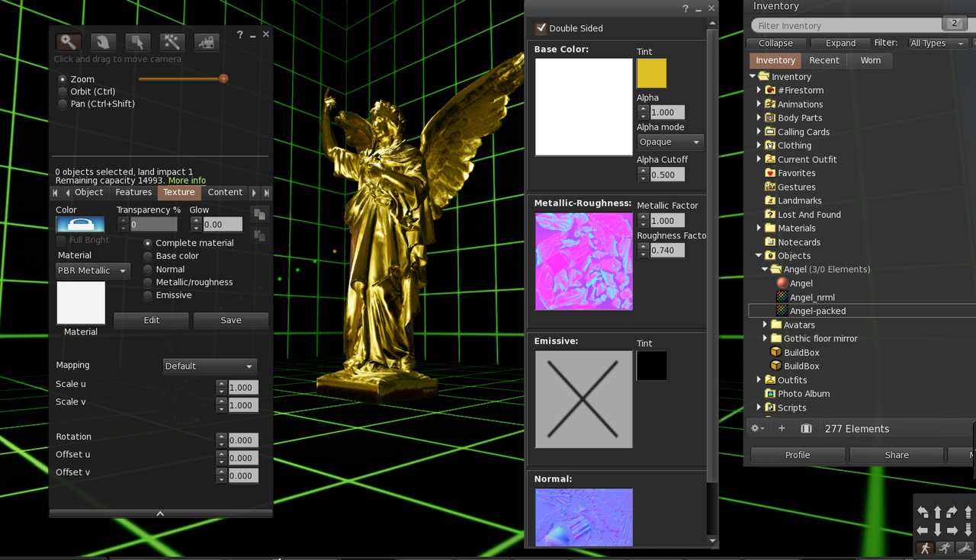Click the camera zoom slider handle
This screenshot has width=976, height=560.
pos(223,78)
